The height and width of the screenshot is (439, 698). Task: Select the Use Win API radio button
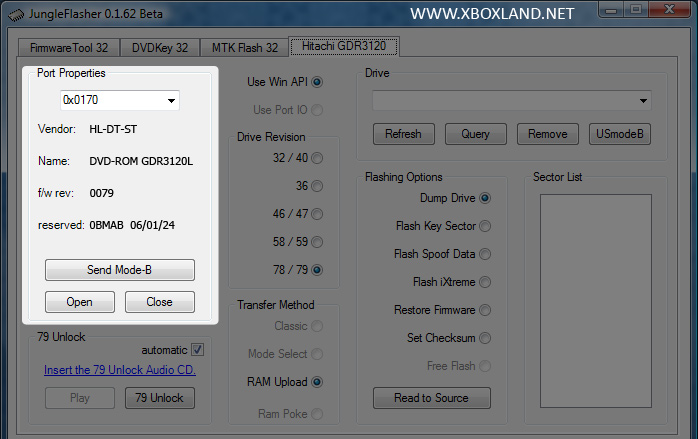(x=317, y=82)
